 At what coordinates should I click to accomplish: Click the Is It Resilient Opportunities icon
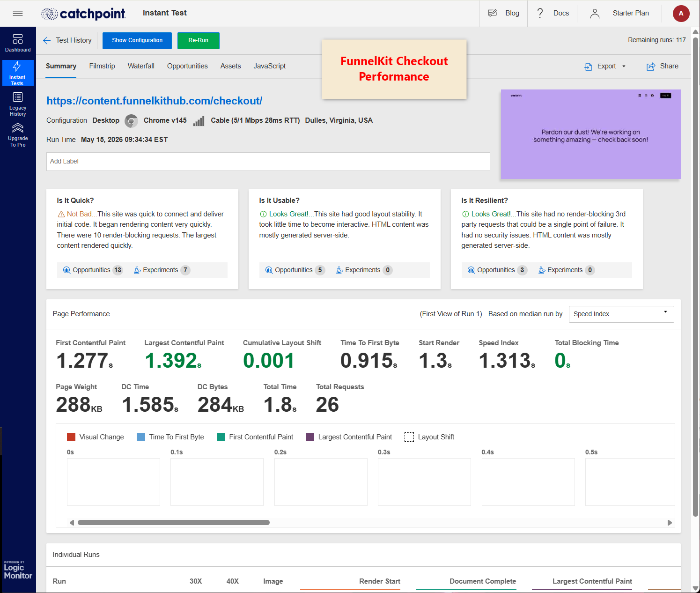tap(471, 270)
